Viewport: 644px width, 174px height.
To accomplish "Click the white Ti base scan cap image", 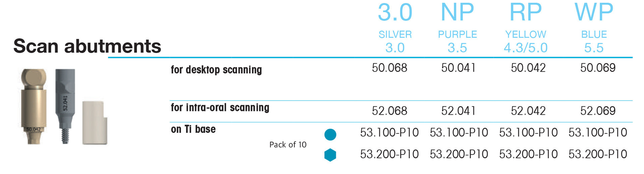I will 95,123.
